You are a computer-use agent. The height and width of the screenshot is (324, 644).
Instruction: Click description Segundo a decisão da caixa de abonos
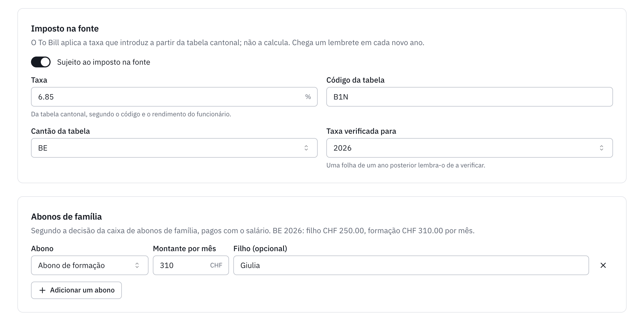click(253, 231)
